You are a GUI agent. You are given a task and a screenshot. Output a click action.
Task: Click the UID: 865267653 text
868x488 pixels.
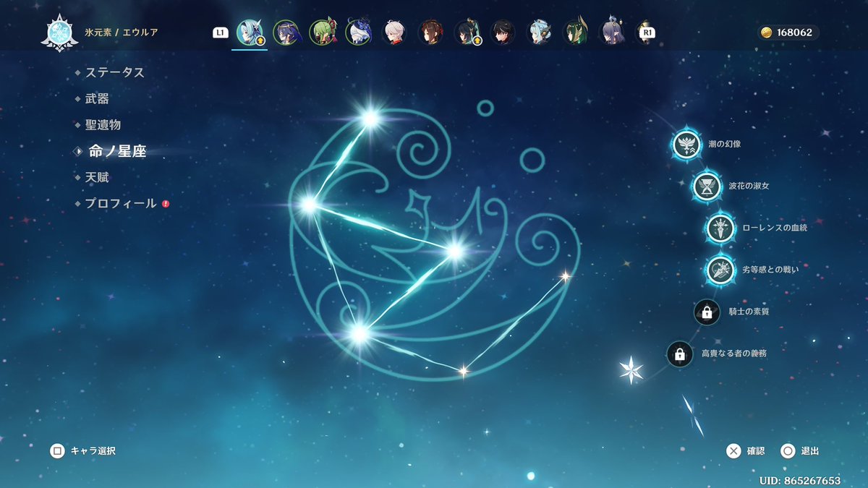coord(800,480)
